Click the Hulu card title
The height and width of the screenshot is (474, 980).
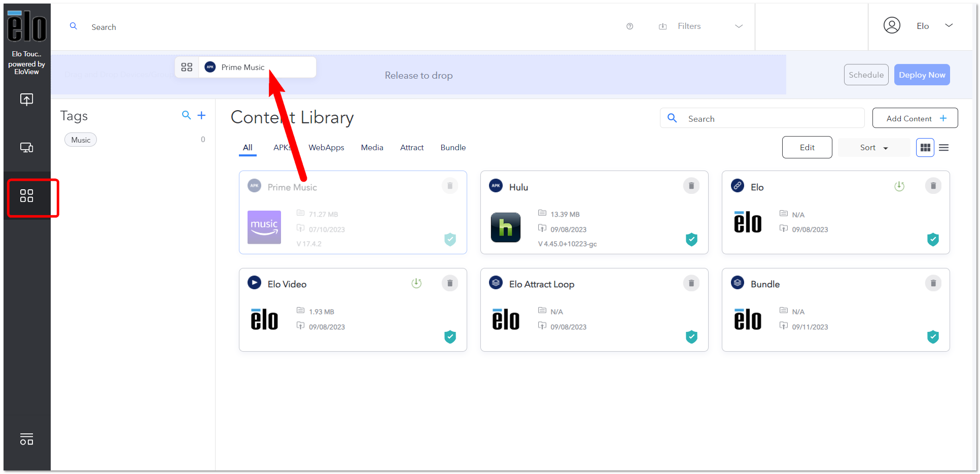(518, 187)
